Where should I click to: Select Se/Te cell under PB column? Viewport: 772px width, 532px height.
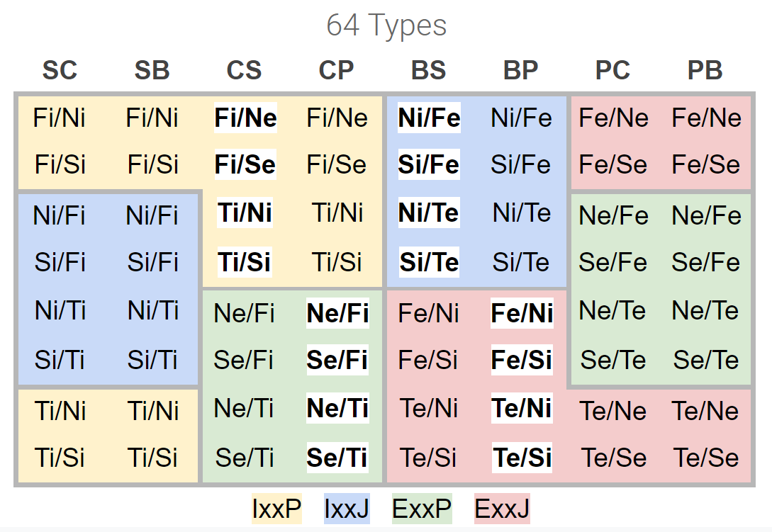click(706, 360)
